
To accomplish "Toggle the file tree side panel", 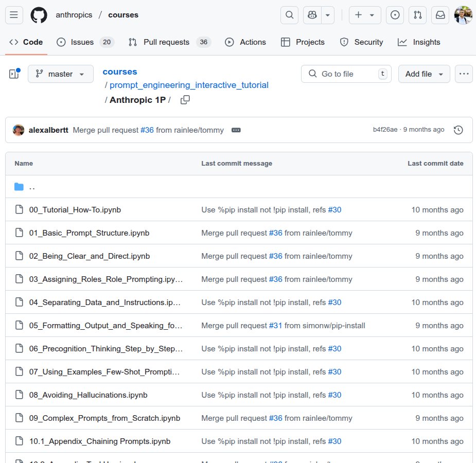I will click(14, 74).
